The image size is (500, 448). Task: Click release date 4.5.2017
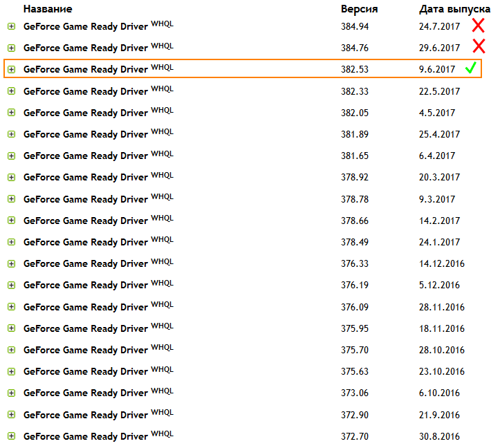(x=437, y=113)
